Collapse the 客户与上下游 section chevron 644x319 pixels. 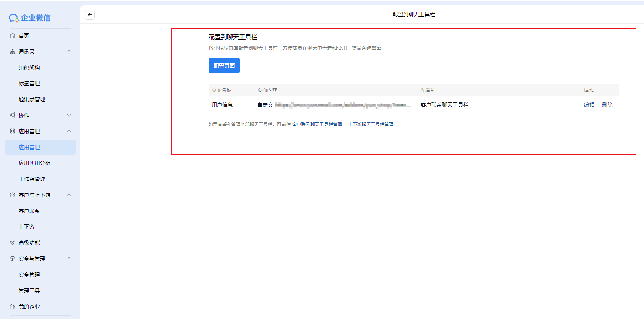[69, 195]
